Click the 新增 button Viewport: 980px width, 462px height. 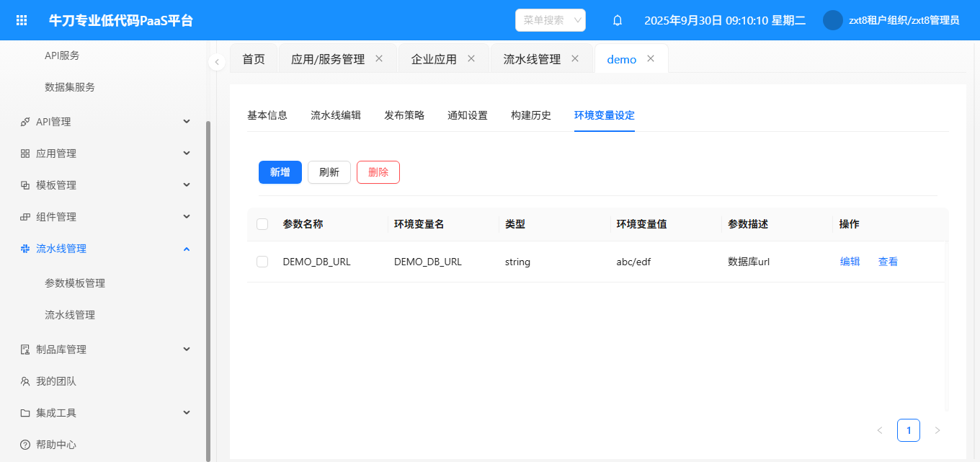[x=280, y=172]
